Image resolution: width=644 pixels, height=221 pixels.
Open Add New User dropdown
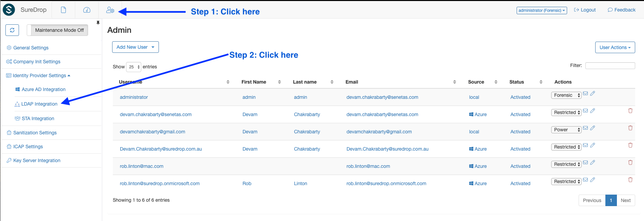pos(136,47)
